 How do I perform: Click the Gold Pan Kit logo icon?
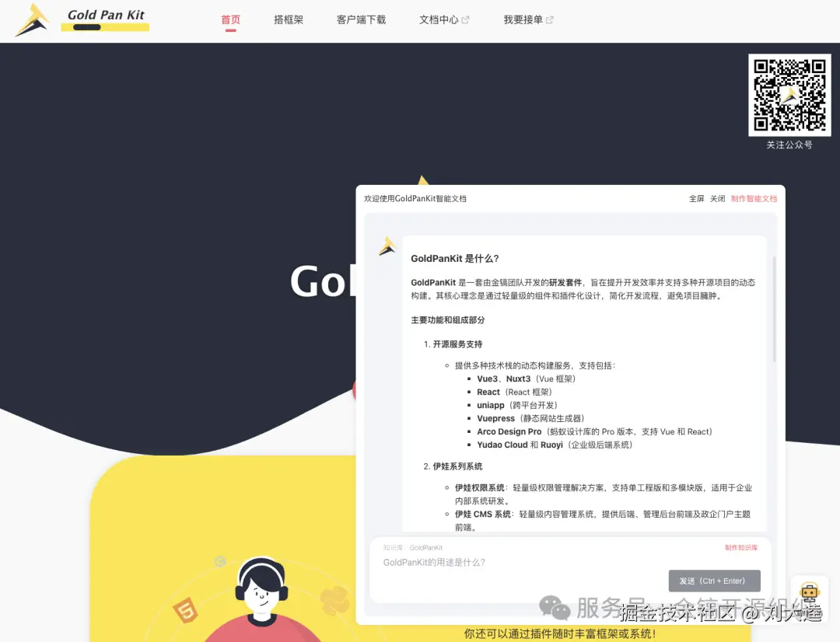click(x=32, y=19)
